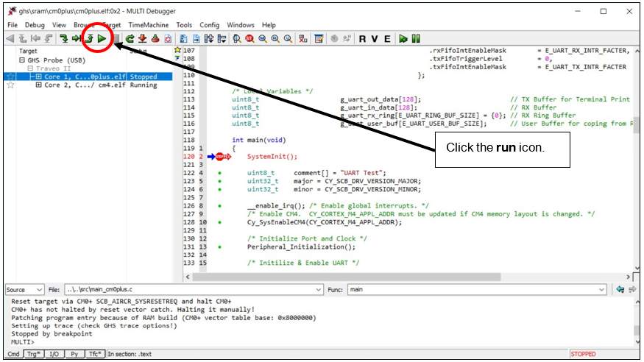The width and height of the screenshot is (644, 362).
Task: Open the Config menu
Action: click(210, 24)
